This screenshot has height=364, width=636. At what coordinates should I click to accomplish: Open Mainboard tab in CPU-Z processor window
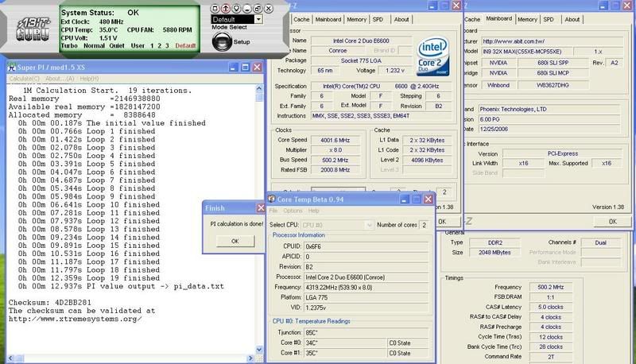[x=328, y=19]
